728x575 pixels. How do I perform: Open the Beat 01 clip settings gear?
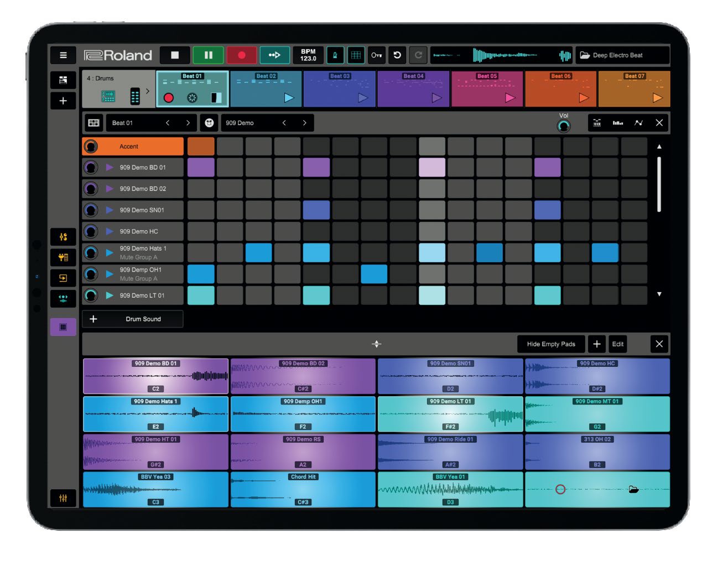point(192,98)
